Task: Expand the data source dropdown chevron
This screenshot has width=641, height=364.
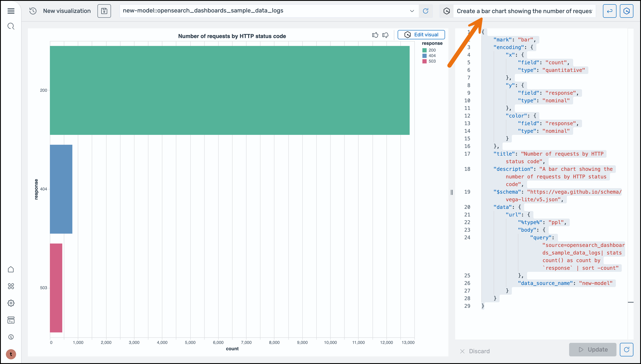Action: (412, 11)
